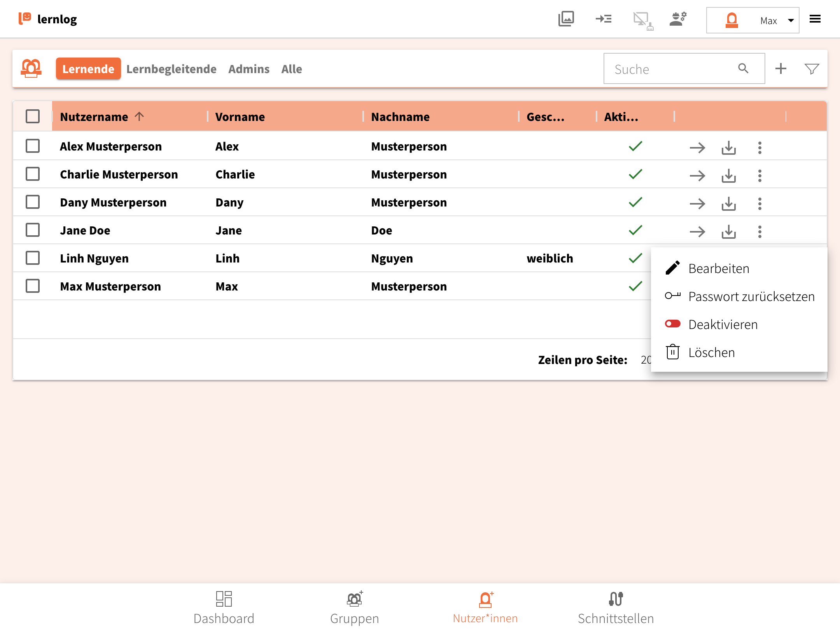Open Schnittstellen in bottom navigation
The height and width of the screenshot is (630, 840).
pyautogui.click(x=616, y=607)
